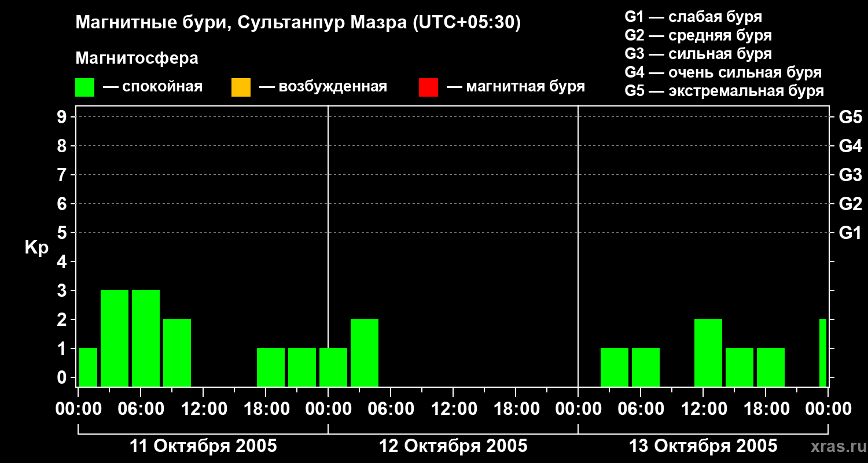Click the 'G3 — сильная буря' legend line
868x463 pixels.
coord(698,54)
